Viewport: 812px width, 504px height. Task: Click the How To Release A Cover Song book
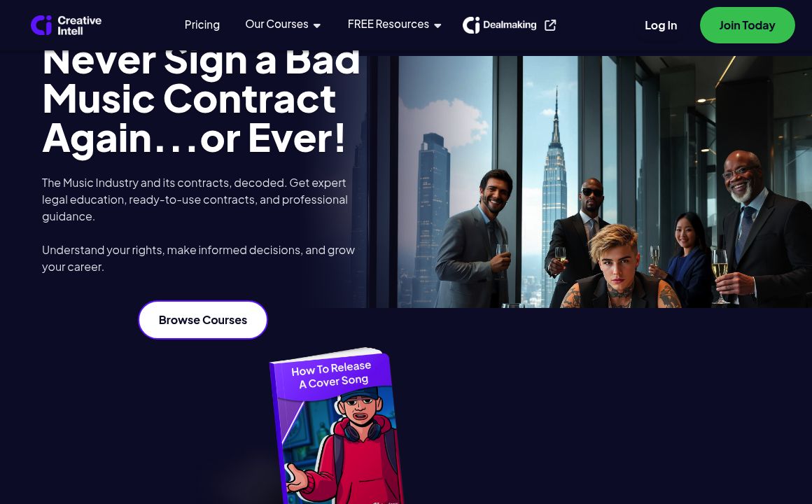click(x=337, y=426)
